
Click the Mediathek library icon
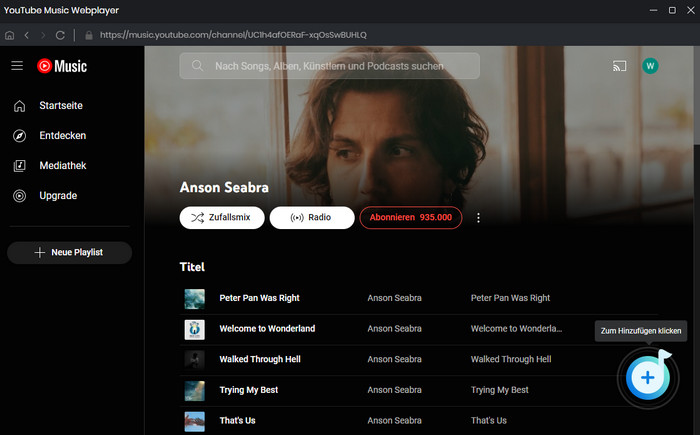pyautogui.click(x=19, y=166)
